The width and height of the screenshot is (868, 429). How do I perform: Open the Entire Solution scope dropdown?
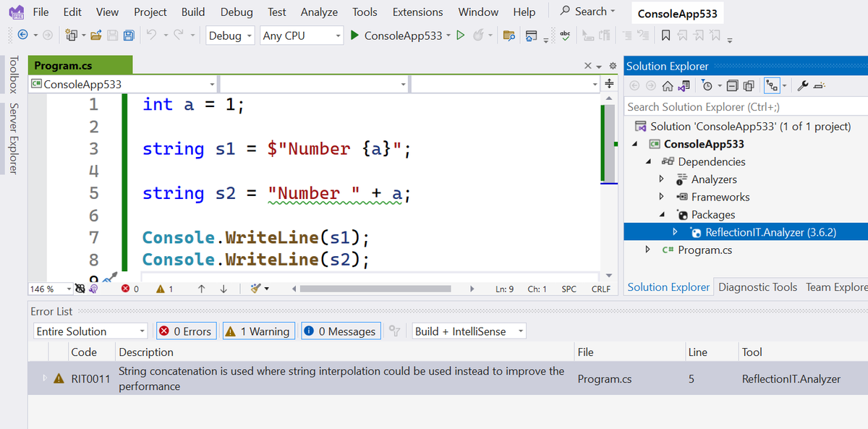pos(90,331)
